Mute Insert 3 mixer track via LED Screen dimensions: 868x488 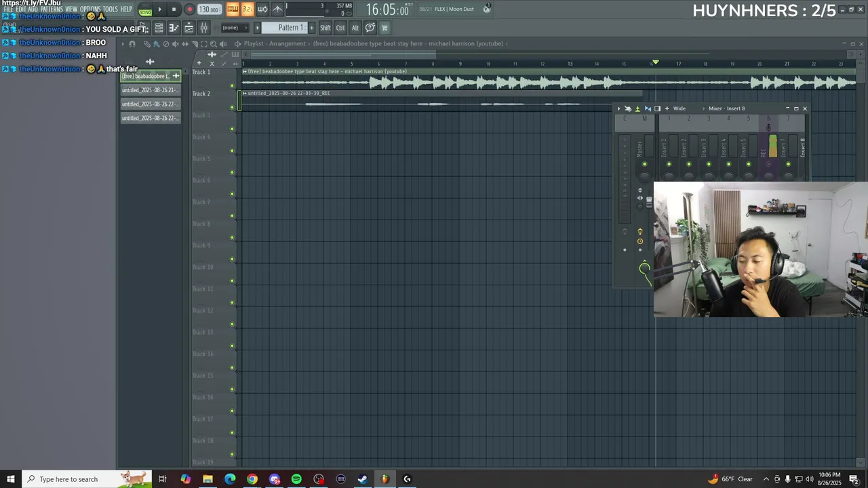tap(709, 164)
